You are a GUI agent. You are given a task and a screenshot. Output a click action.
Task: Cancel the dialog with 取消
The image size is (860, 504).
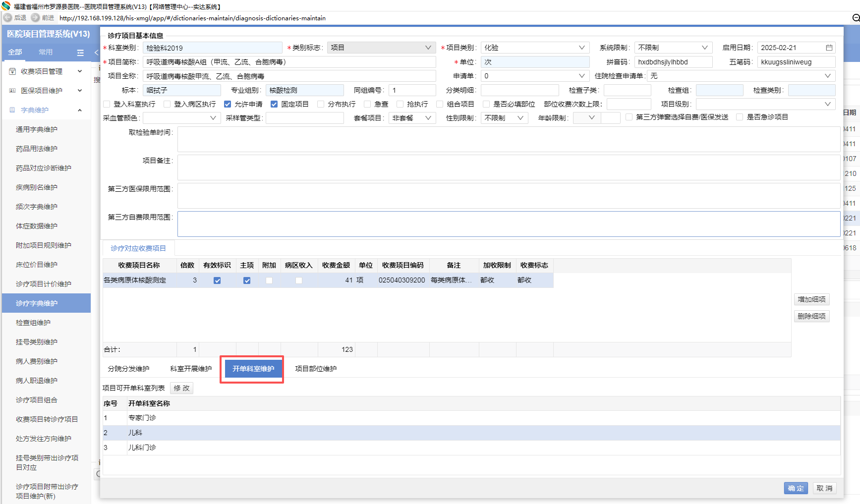coord(824,488)
